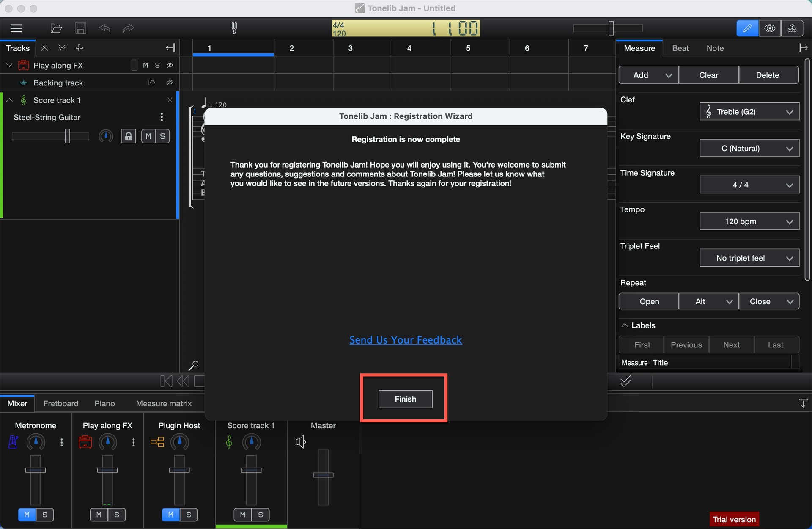Screen dimensions: 812x529
Task: Toggle Plugin Host mute M button
Action: pyautogui.click(x=171, y=515)
